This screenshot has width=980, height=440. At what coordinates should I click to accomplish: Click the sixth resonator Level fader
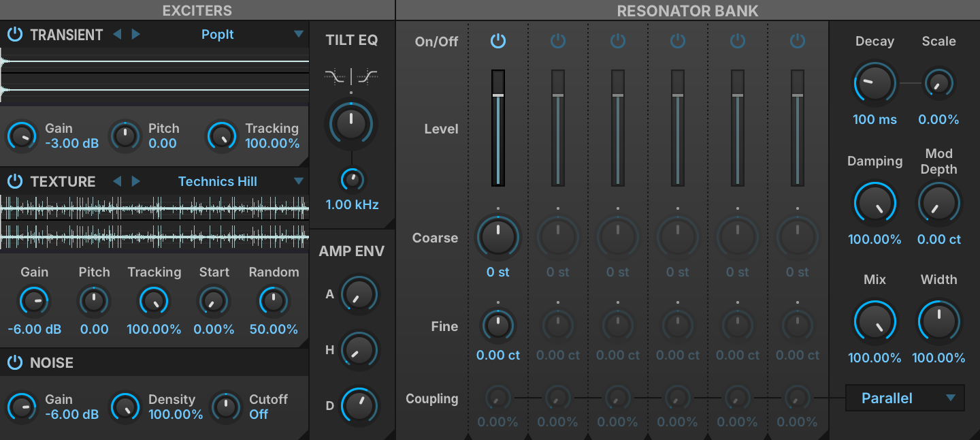pyautogui.click(x=798, y=127)
